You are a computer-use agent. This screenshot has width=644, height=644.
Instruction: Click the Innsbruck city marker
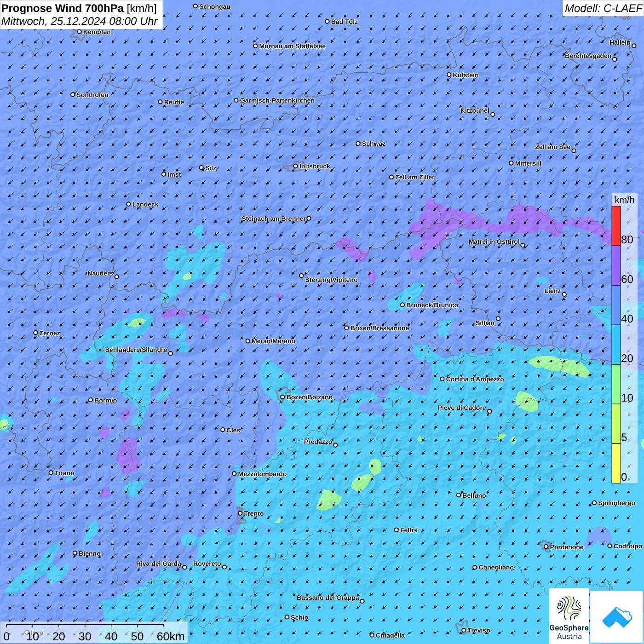coord(296,166)
